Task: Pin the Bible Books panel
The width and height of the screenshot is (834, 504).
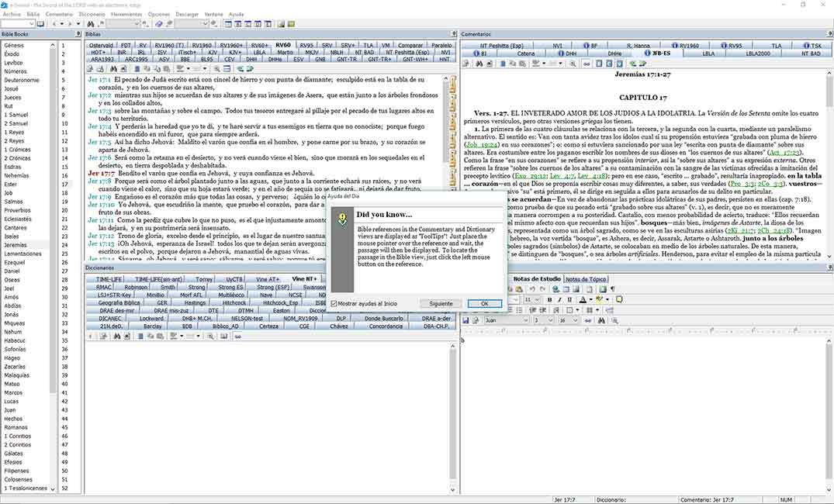Action: pyautogui.click(x=78, y=34)
